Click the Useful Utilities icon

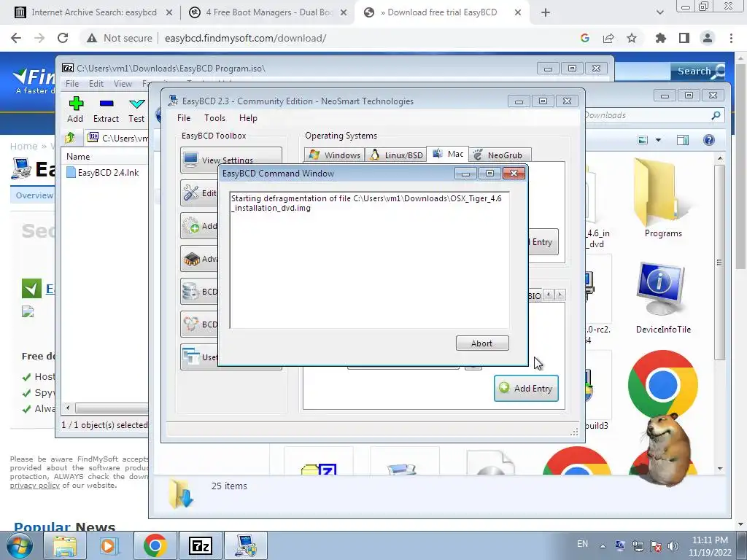191,356
